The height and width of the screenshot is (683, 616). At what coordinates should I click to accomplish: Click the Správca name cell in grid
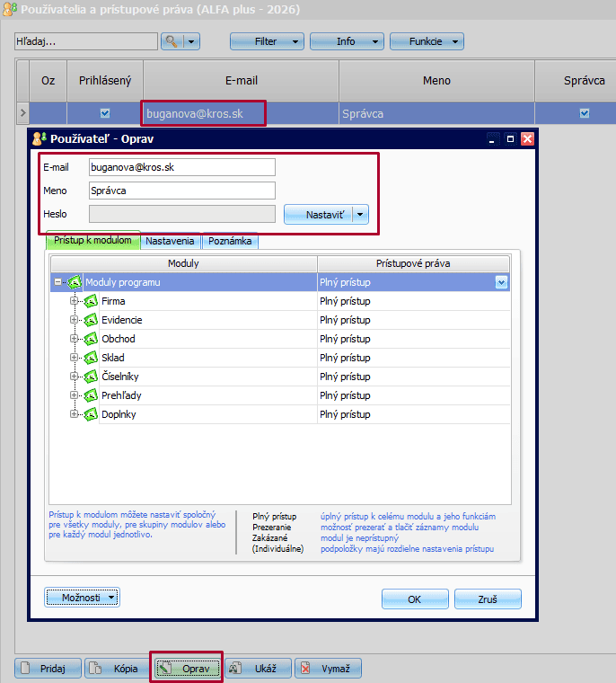[x=436, y=114]
